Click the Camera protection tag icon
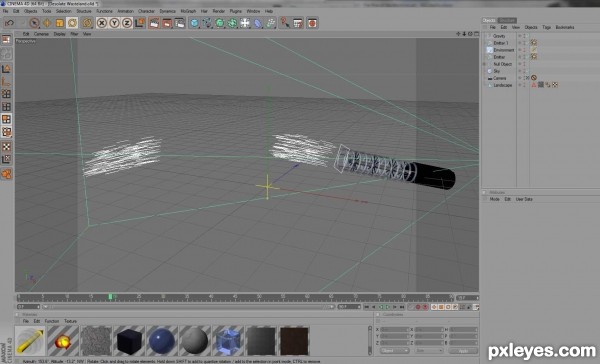Viewport: 600px width, 364px height. (x=533, y=78)
